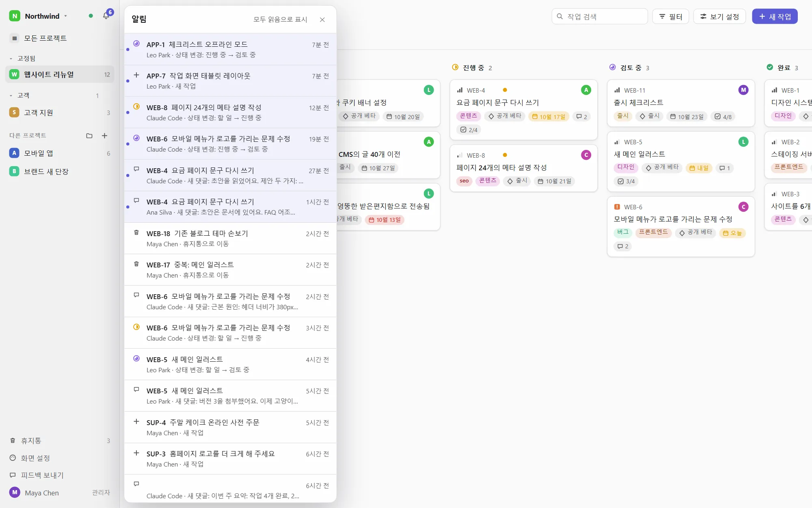Open SUP-3 홈페이지 로고 notification
This screenshot has width=812, height=508.
(231, 459)
